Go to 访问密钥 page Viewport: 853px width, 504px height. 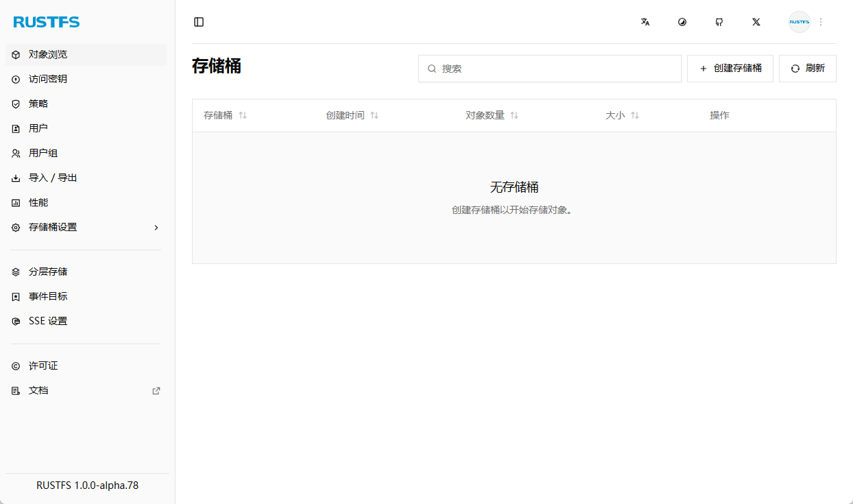point(86,80)
